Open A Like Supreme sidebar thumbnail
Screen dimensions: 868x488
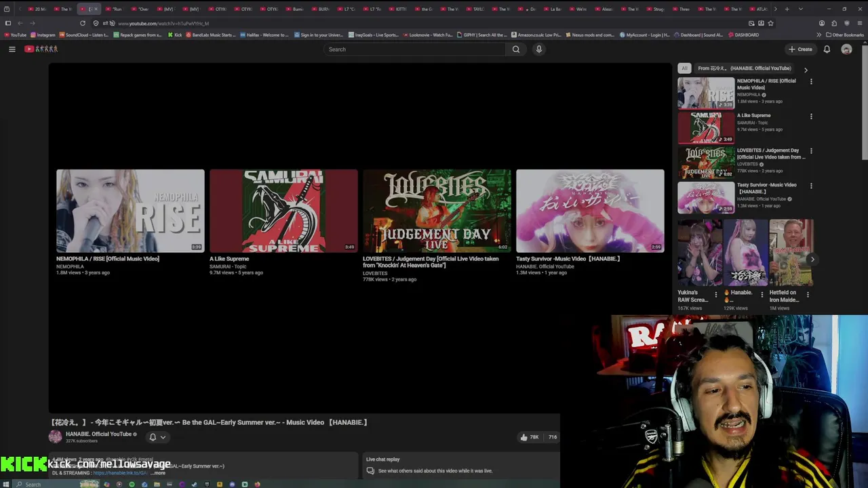tap(706, 127)
